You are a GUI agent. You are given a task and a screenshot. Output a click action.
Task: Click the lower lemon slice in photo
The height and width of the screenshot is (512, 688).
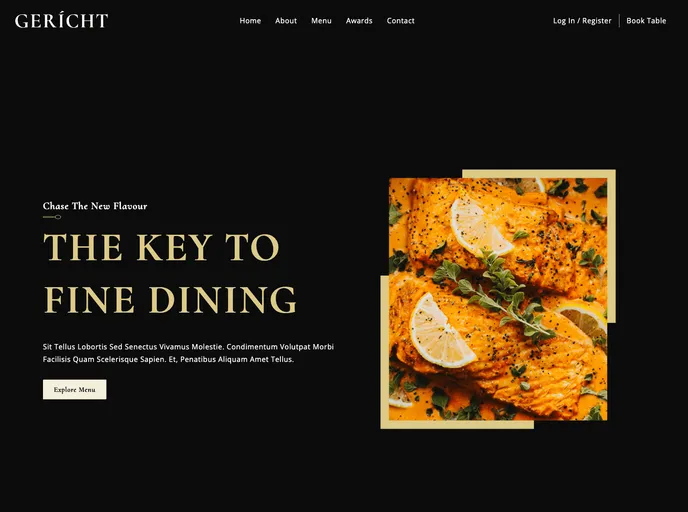(x=441, y=331)
